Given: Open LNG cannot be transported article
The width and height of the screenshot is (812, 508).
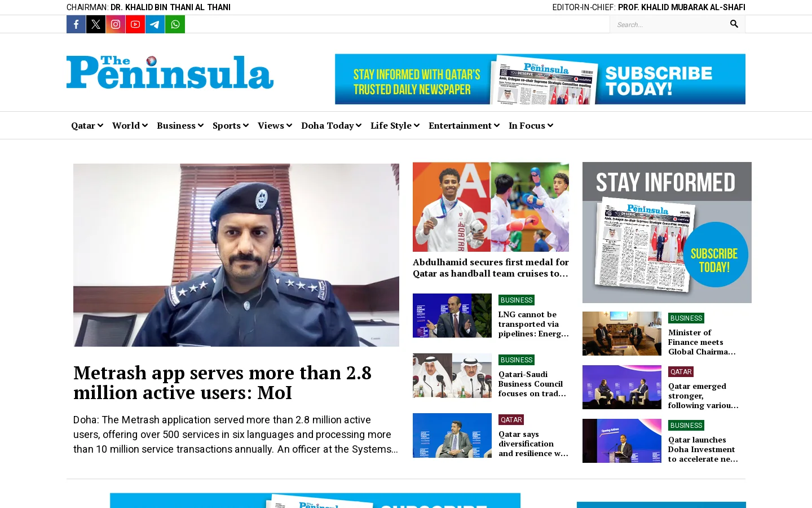Looking at the screenshot, I should [533, 324].
